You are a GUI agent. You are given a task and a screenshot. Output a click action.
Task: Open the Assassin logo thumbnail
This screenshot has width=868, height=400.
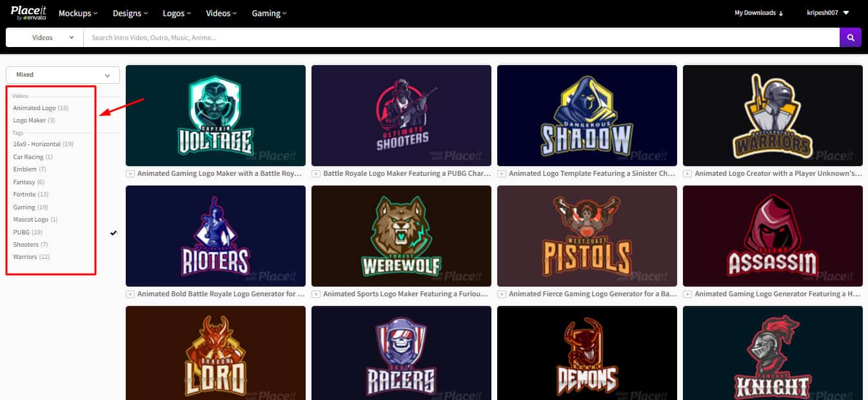773,236
